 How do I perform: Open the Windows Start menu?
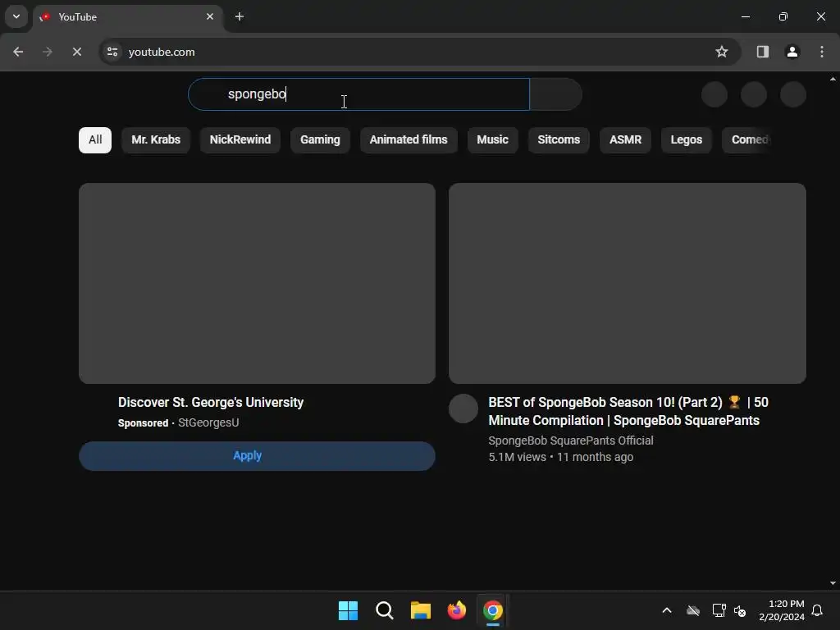click(x=348, y=610)
